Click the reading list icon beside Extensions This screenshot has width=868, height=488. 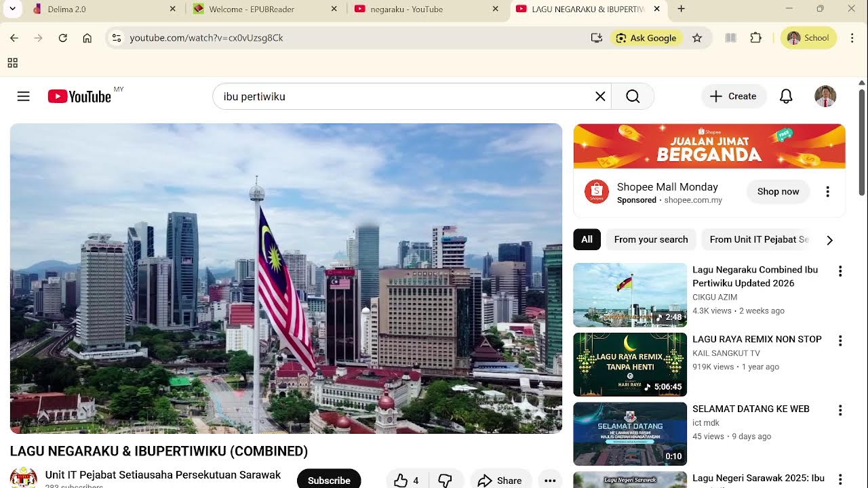coord(730,38)
